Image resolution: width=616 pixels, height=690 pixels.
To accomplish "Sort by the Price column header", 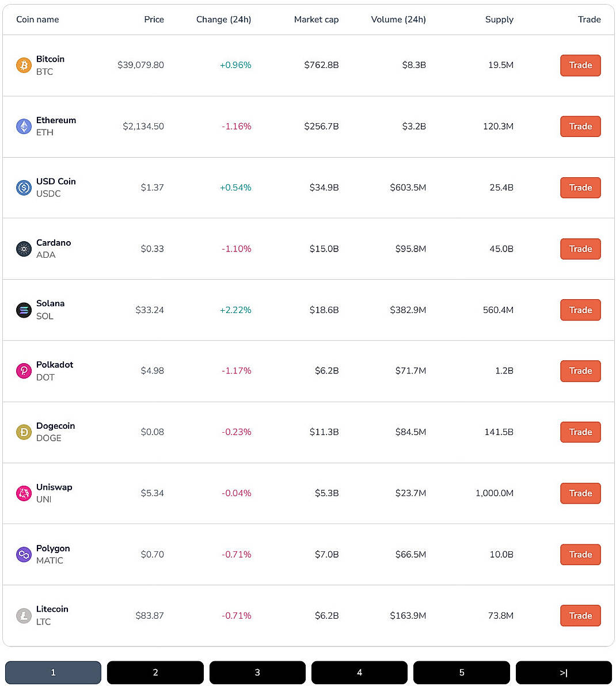I will (x=154, y=19).
